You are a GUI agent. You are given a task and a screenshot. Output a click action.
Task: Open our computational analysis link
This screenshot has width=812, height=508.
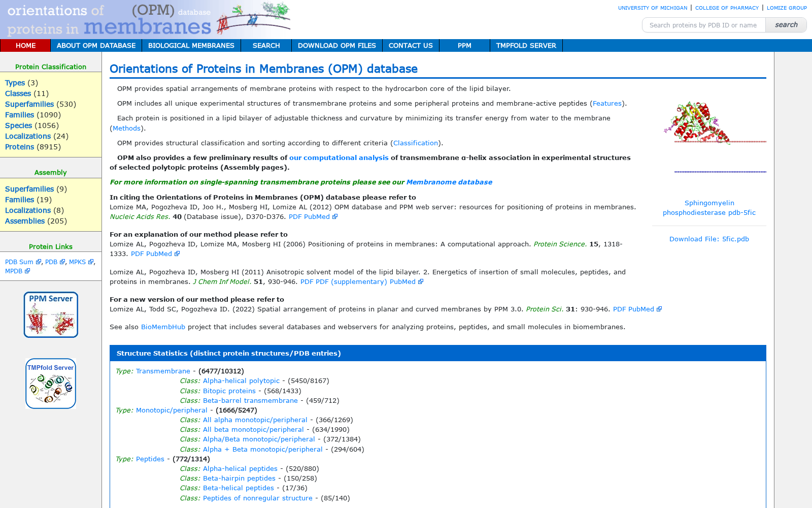click(x=339, y=158)
